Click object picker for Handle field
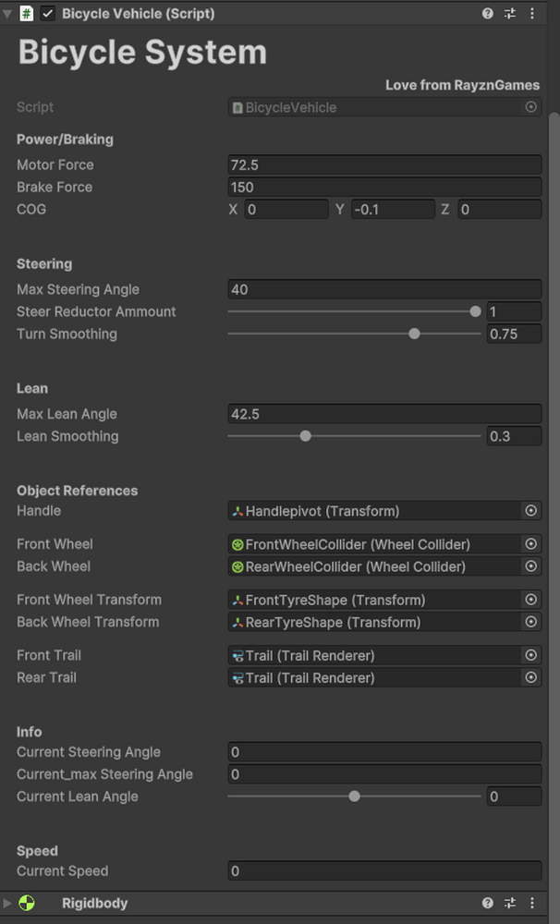 coord(531,511)
